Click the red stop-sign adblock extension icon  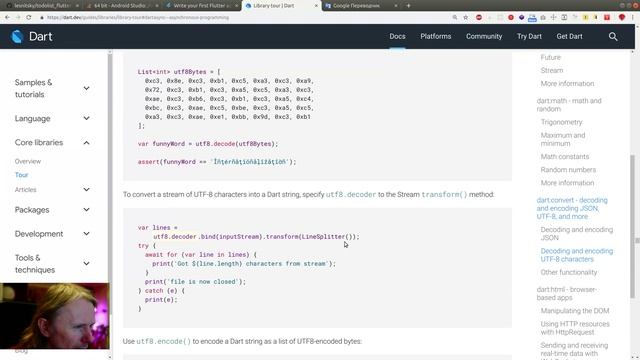point(479,18)
